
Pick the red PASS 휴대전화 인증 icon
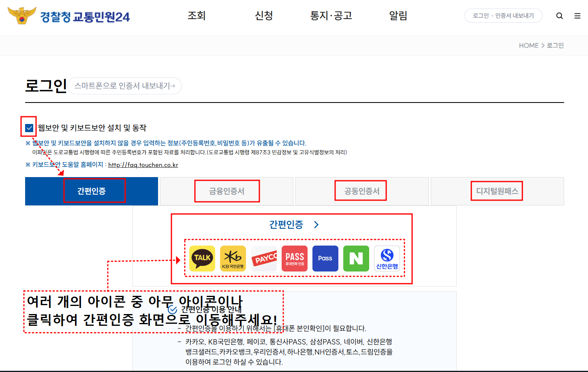(295, 258)
